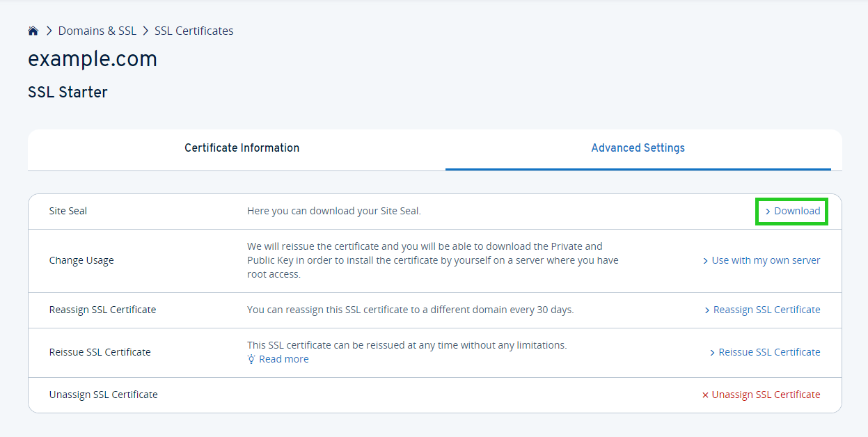Click the home icon in the breadcrumb
Image resolution: width=868 pixels, height=437 pixels.
click(x=33, y=31)
